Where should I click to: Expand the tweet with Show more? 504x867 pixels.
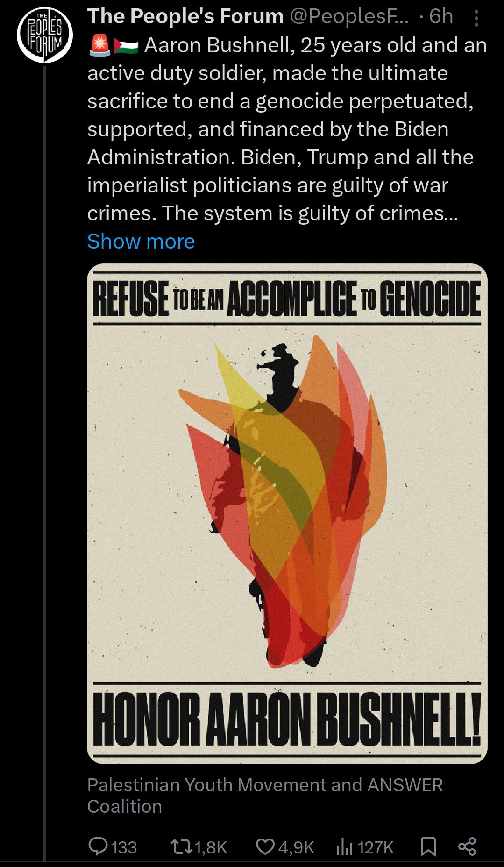(x=141, y=241)
